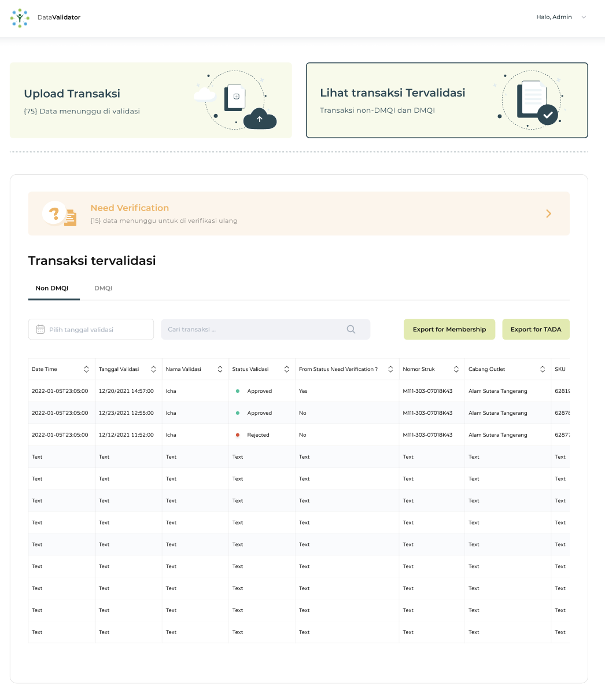
Task: Expand sort options on the Cabang Outlet column
Action: coord(543,369)
